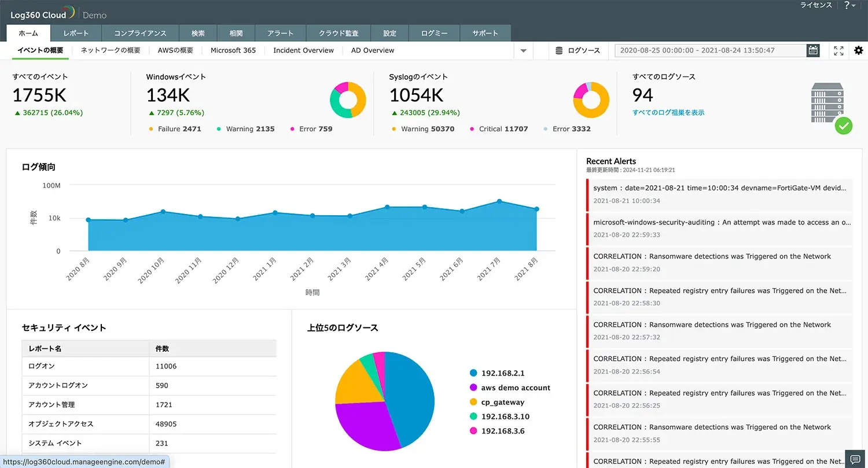Open the chat bubble icon
Screen dimensions: 868x468
856,458
